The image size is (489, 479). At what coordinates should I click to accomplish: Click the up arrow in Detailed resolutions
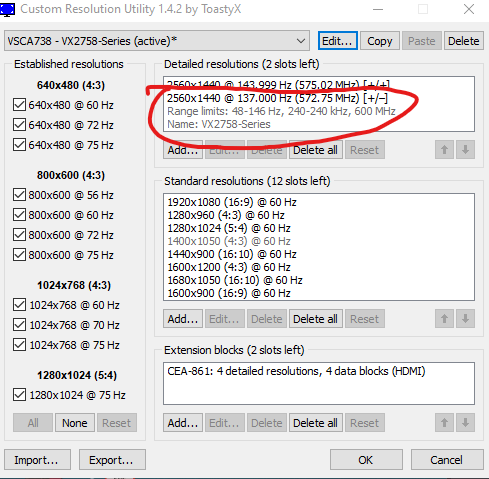point(444,150)
